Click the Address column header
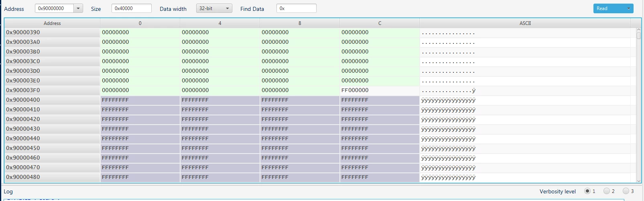Screen dimensions: 644x201 (52, 23)
